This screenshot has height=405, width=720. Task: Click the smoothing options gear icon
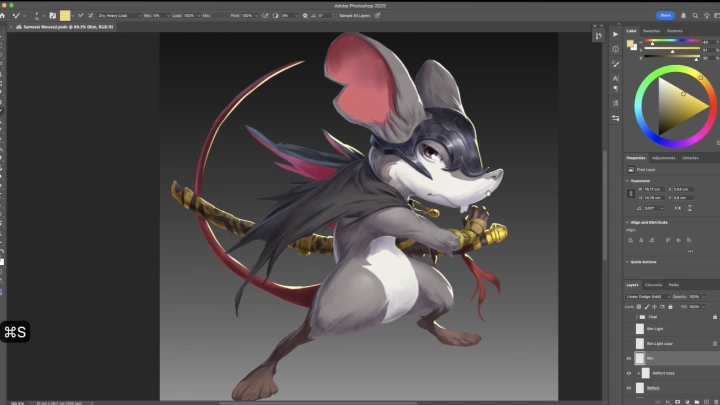click(305, 16)
